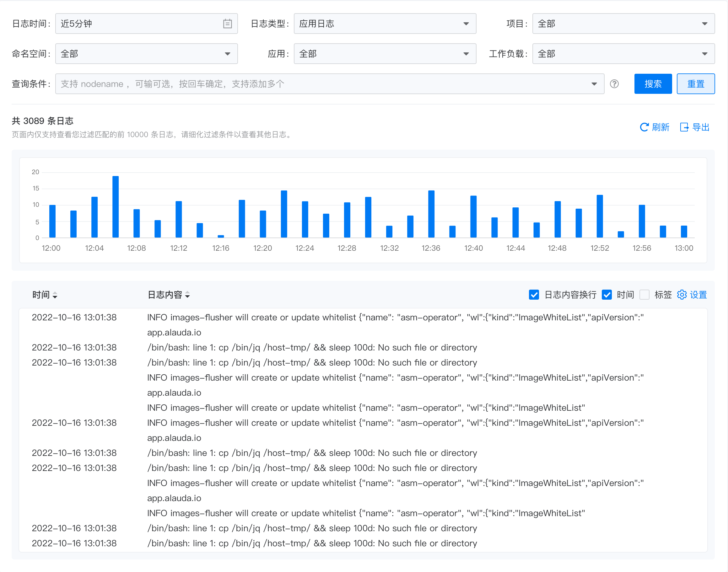
Task: Open the 项目 dropdown
Action: click(x=623, y=24)
